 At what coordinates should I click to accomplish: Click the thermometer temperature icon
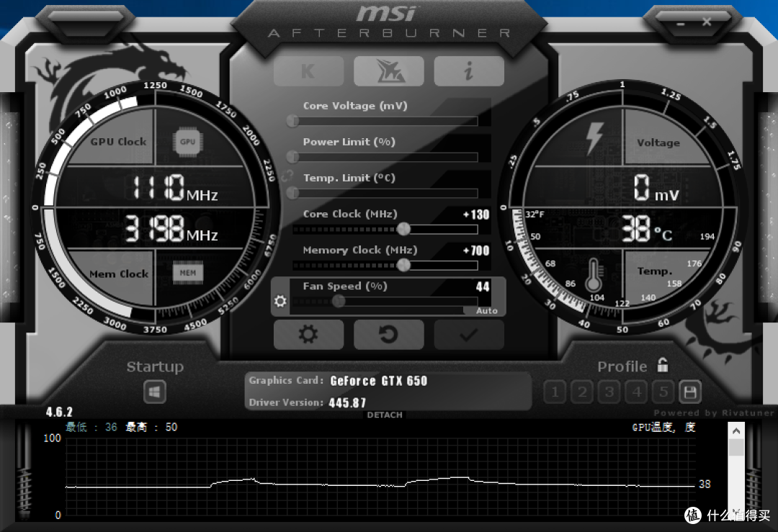594,275
